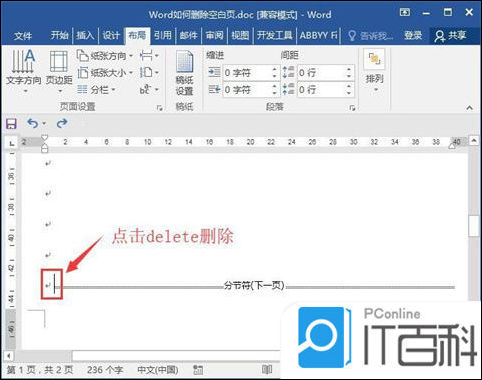
Task: Click the 中文(中国) language indicator
Action: 158,370
